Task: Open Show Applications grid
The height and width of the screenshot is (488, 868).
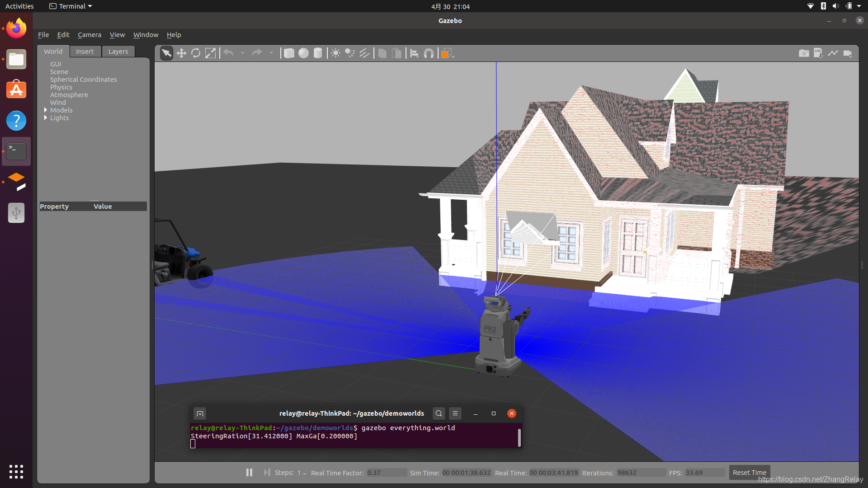Action: click(x=16, y=471)
